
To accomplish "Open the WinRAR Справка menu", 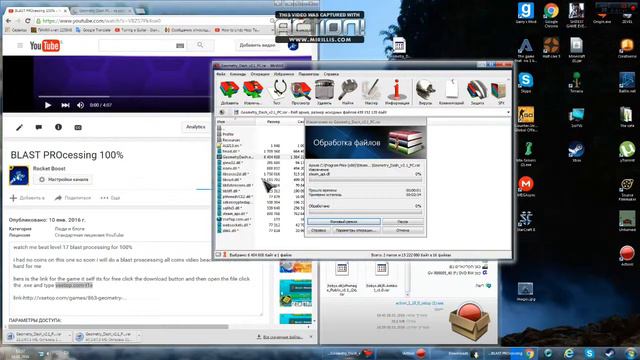I will [331, 74].
